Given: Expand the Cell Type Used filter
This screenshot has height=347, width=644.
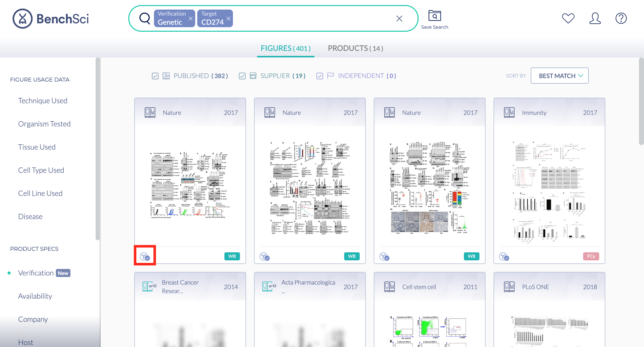Looking at the screenshot, I should point(41,170).
